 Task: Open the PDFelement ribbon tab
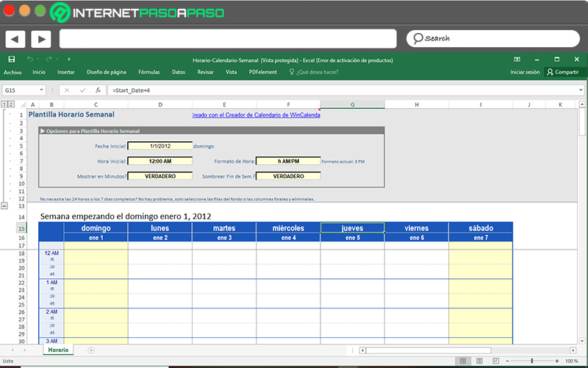click(263, 72)
